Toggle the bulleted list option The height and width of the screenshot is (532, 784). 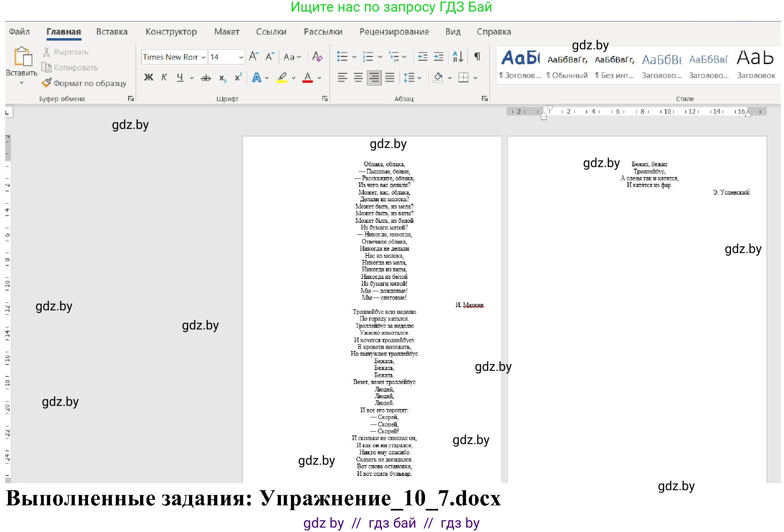pos(343,57)
